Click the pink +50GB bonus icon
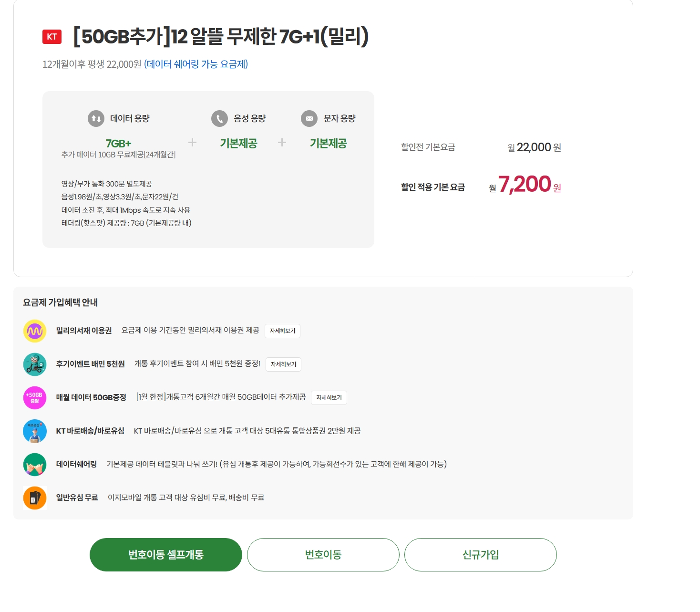700x612 pixels. pyautogui.click(x=35, y=398)
